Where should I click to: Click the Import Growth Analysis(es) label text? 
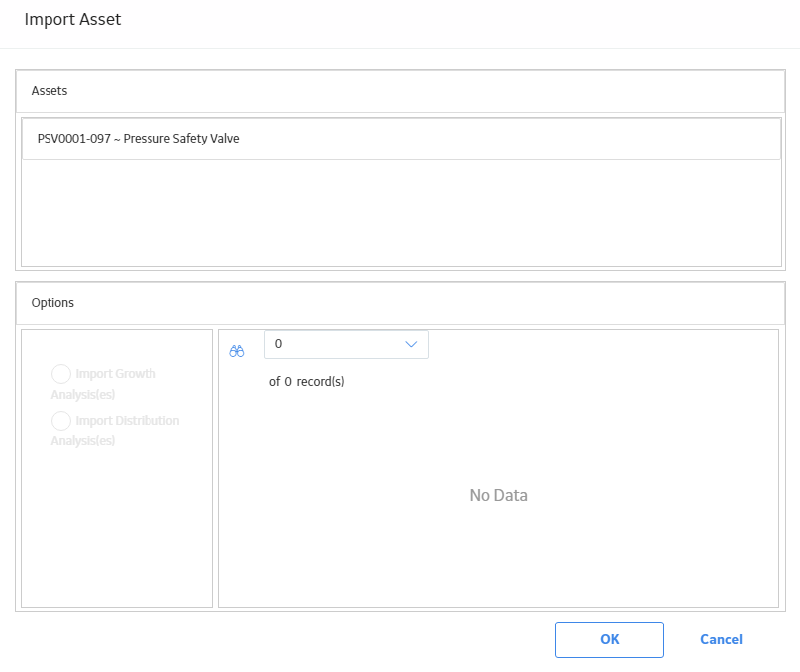click(x=104, y=384)
